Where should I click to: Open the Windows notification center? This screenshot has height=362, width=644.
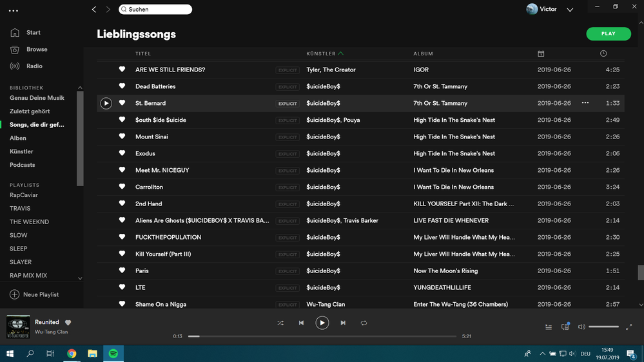pyautogui.click(x=632, y=354)
